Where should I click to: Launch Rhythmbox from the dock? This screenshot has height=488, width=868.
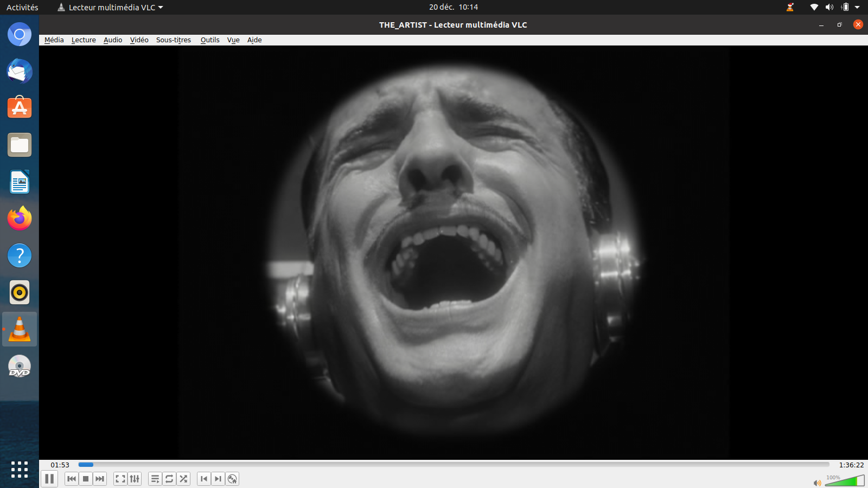click(20, 292)
